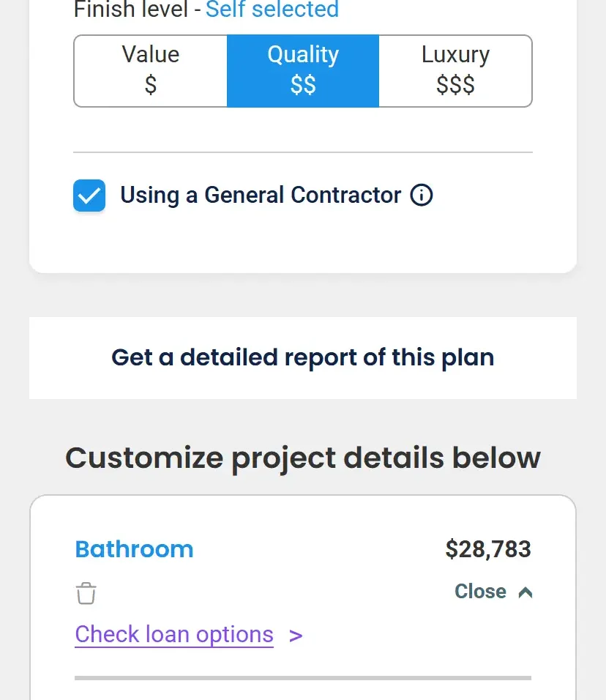Screen dimensions: 606x700
Task: Click the $28,783 Bathroom price
Action: click(488, 549)
